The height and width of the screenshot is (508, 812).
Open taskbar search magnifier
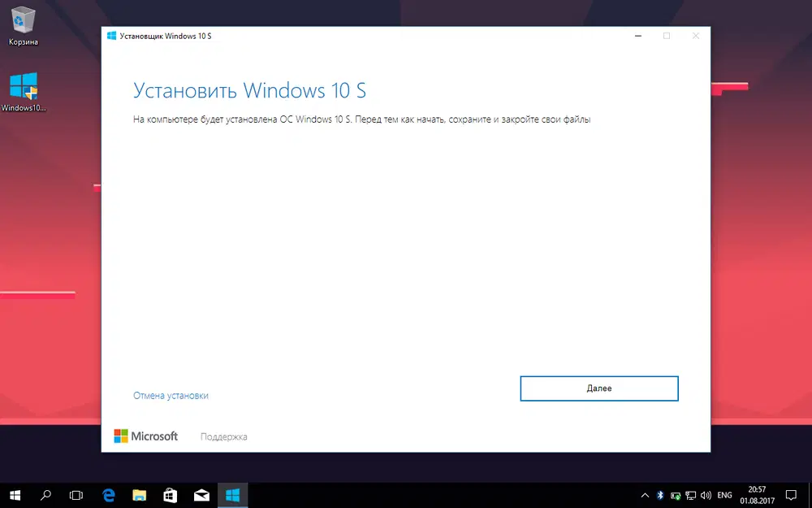(45, 496)
